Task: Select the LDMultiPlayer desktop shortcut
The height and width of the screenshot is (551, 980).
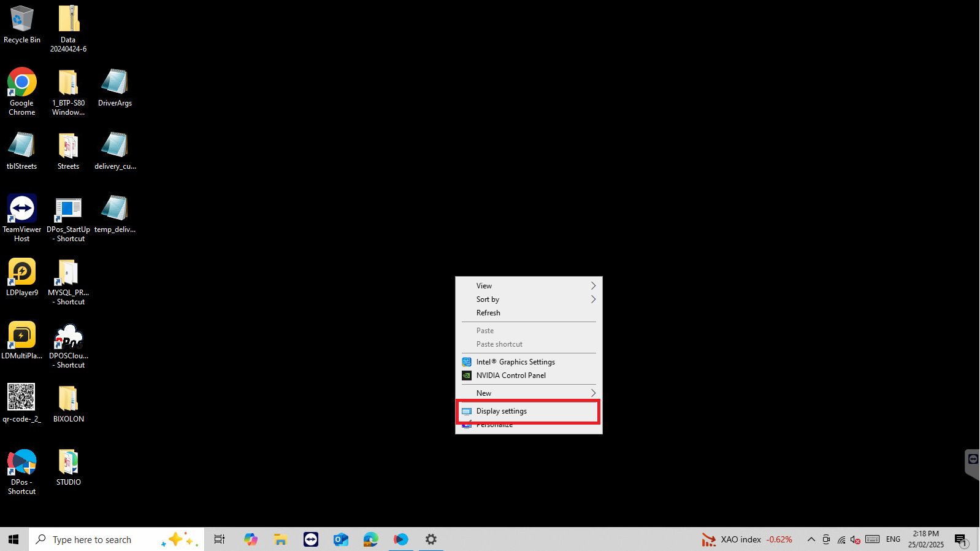Action: (22, 340)
